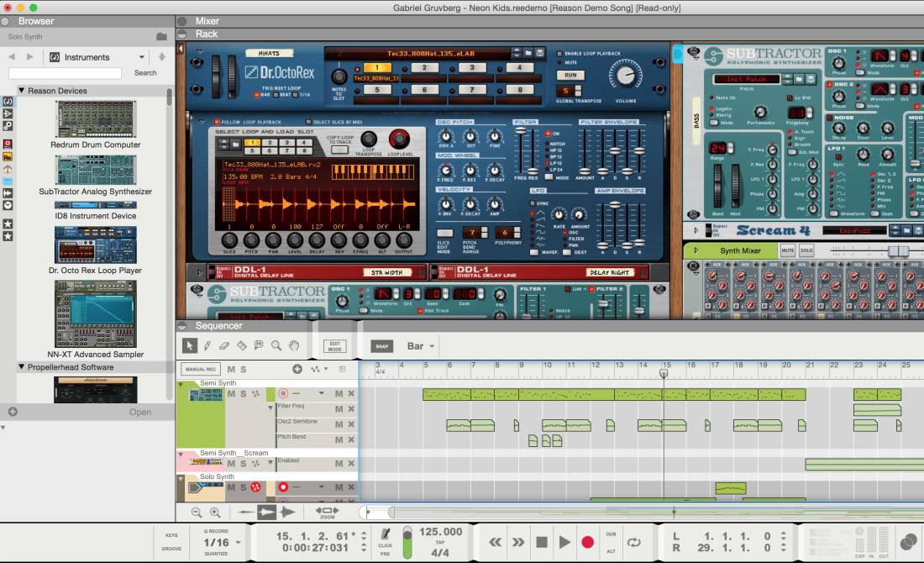This screenshot has width=924, height=563.
Task: Collapse the Reason Devices section
Action: (22, 91)
